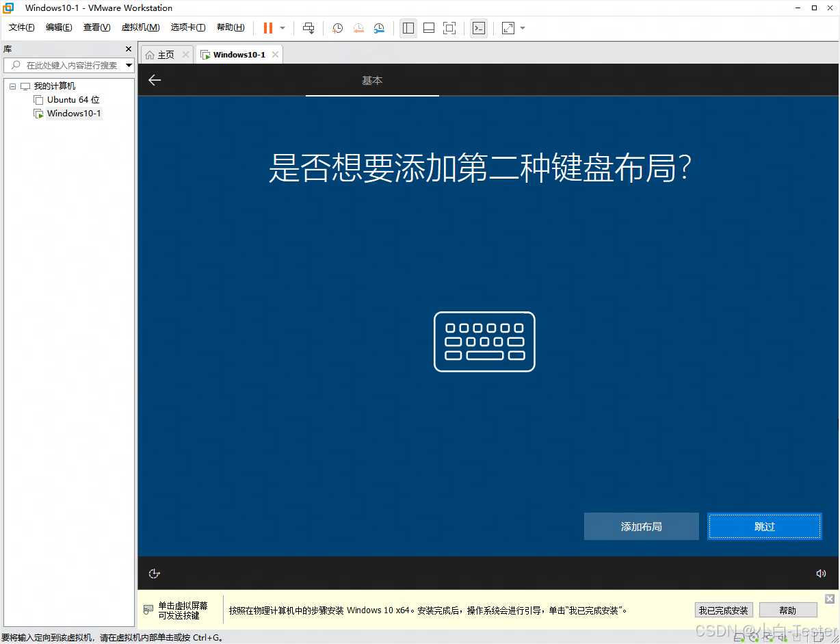Enter full screen mode icon
Image resolution: width=840 pixels, height=644 pixels.
(x=449, y=28)
